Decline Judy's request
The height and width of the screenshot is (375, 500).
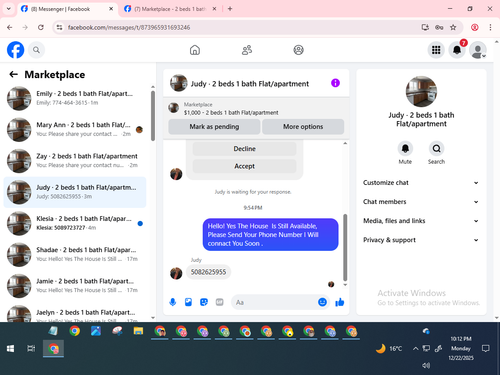[x=244, y=149]
